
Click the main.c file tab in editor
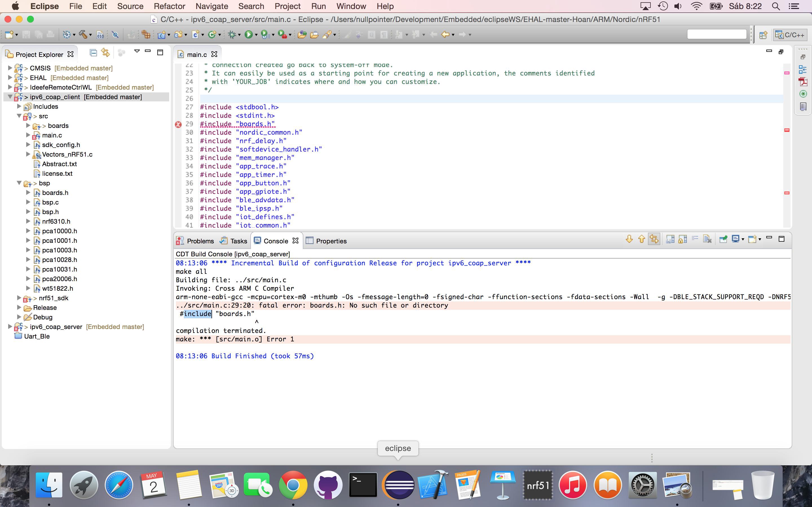point(198,54)
